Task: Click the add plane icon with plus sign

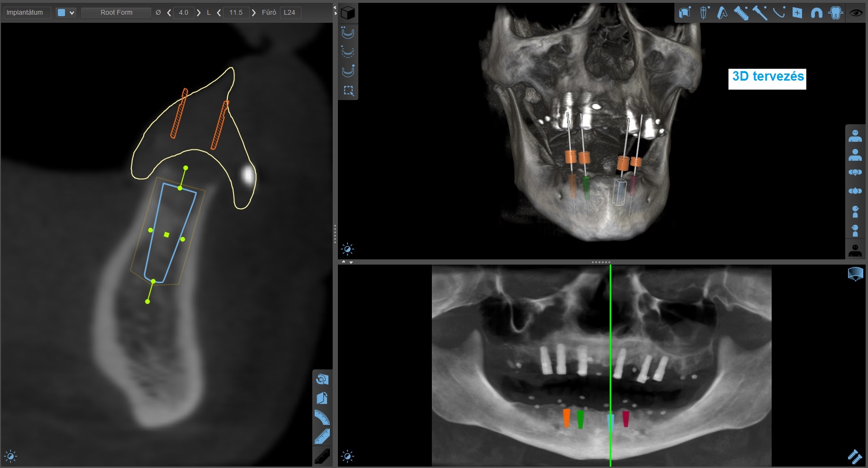Action: click(798, 13)
